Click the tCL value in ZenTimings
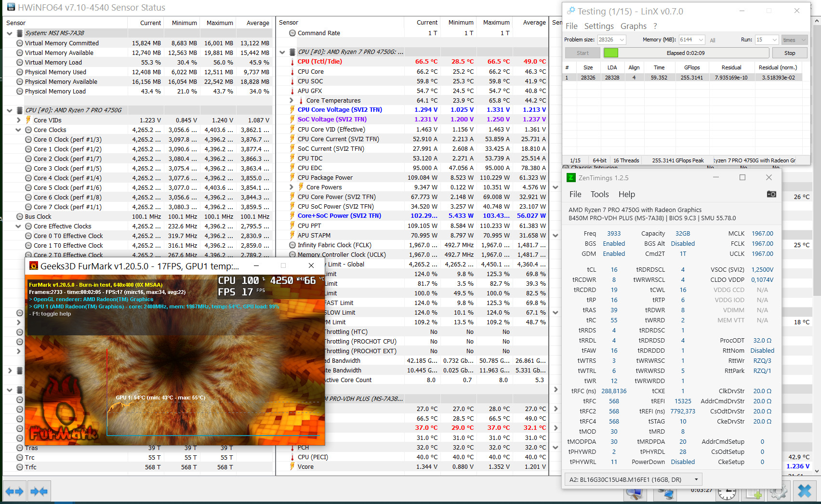 [614, 270]
